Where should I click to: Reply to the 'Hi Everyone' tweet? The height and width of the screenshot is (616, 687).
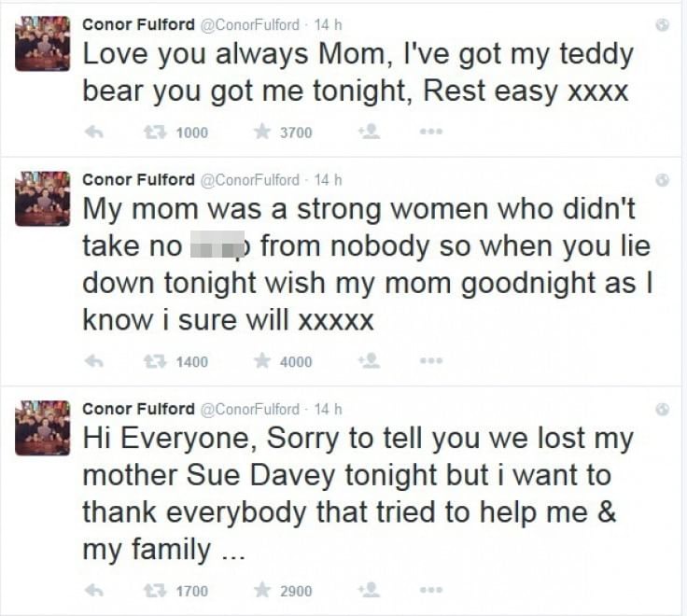tap(93, 591)
